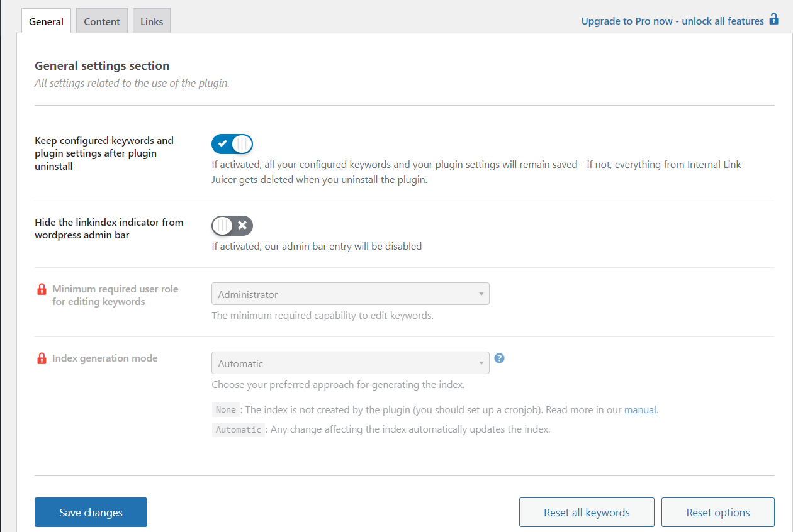Click the red lock icon beside Index generation mode
The height and width of the screenshot is (532, 793).
click(x=42, y=358)
